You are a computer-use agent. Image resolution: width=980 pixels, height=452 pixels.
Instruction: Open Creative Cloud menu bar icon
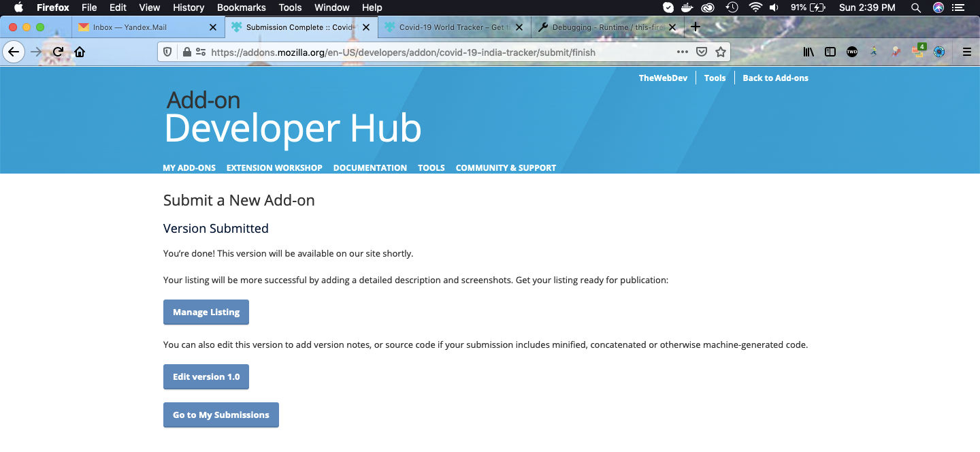click(x=708, y=7)
